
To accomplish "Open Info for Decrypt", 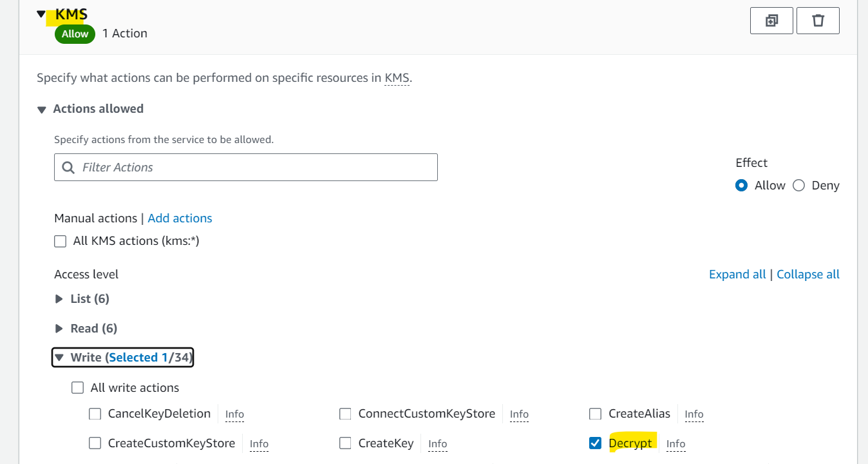I will point(676,444).
